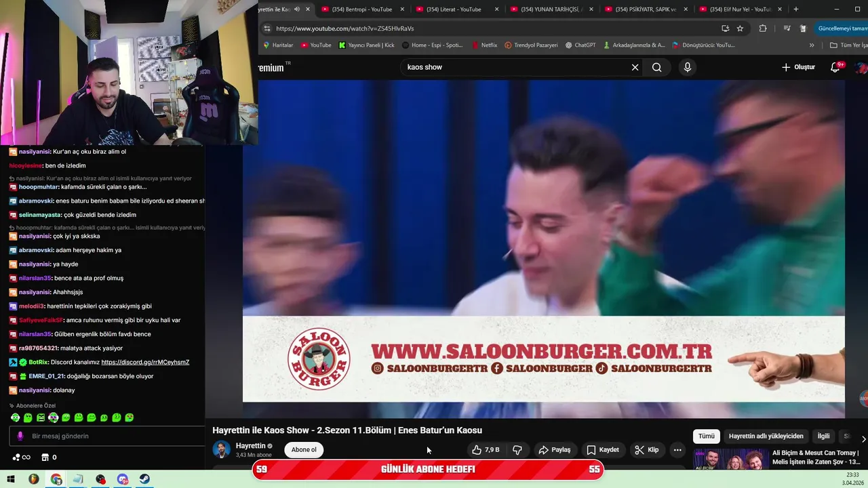Open the Windows Start button
The width and height of the screenshot is (868, 488).
(x=11, y=479)
